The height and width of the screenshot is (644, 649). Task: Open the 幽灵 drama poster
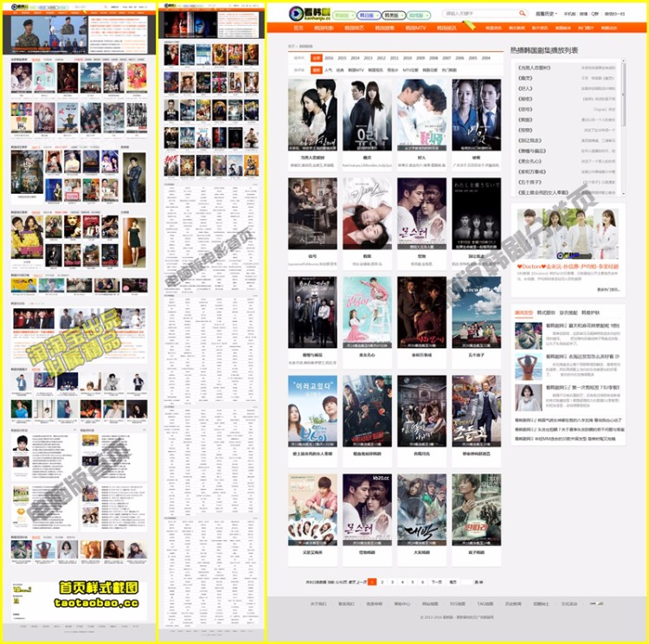pyautogui.click(x=367, y=115)
